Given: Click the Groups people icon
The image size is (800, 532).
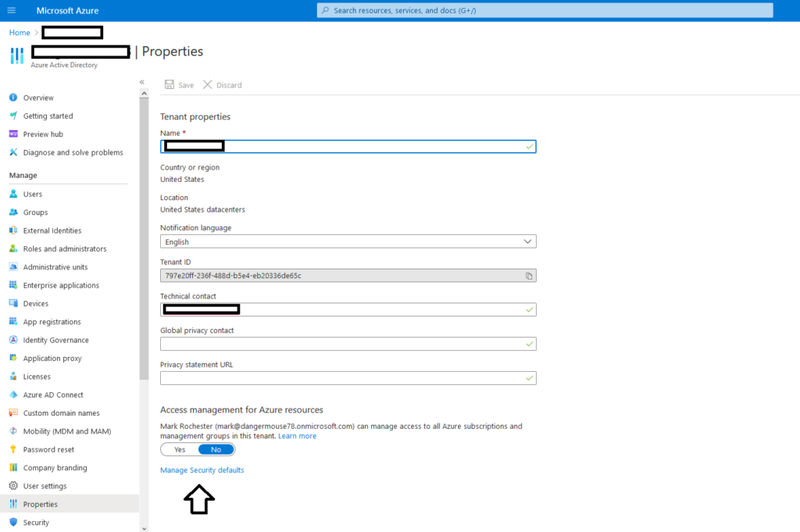Looking at the screenshot, I should [x=13, y=212].
